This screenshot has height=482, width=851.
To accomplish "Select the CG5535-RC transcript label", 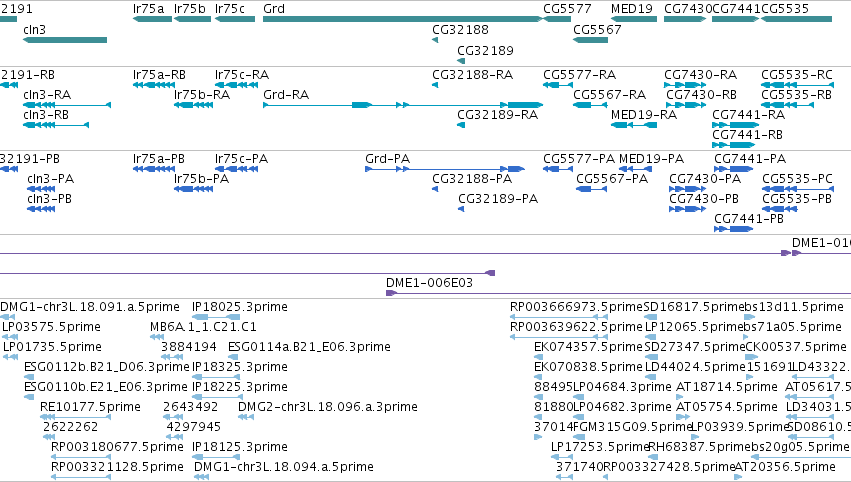I will pyautogui.click(x=797, y=75).
